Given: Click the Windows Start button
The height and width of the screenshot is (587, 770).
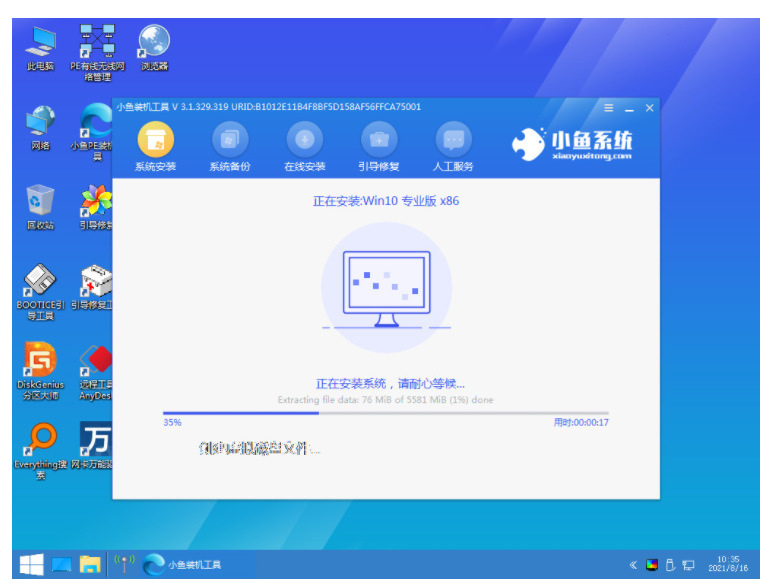Looking at the screenshot, I should (x=31, y=564).
